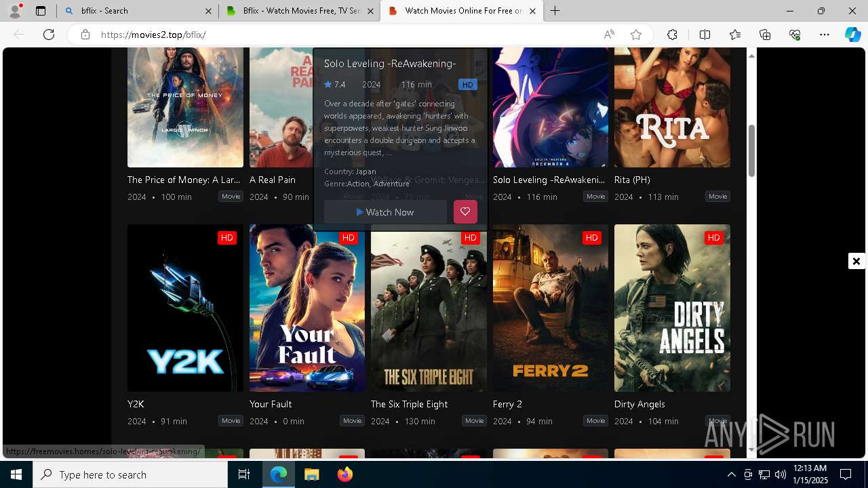Open Ferry 2 movie poster
This screenshot has height=488, width=868.
(551, 308)
